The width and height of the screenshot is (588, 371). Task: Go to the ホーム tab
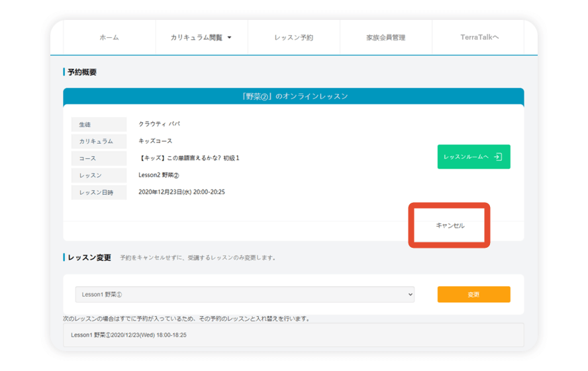click(x=109, y=38)
